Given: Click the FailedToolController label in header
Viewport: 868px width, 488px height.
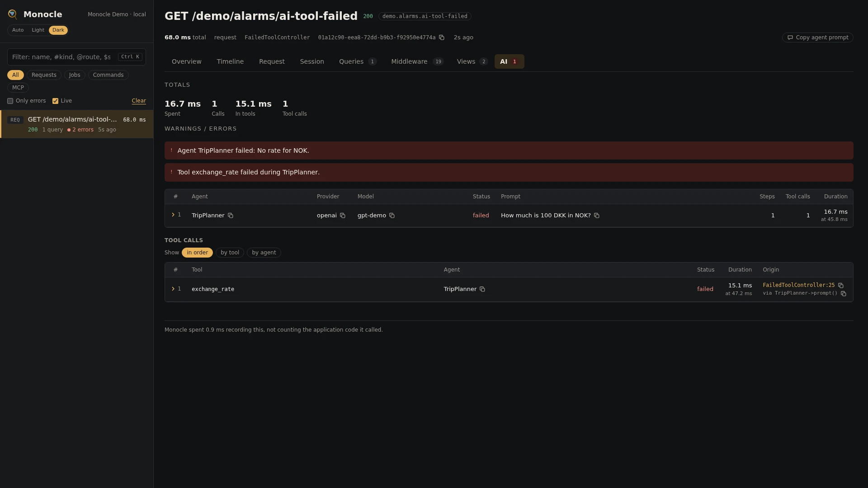Looking at the screenshot, I should [277, 38].
